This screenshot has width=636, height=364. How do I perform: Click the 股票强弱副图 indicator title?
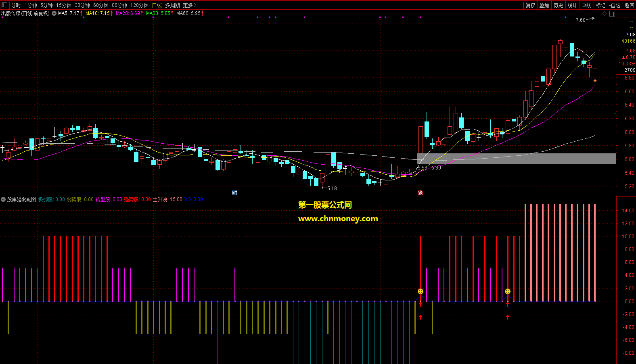[21, 199]
